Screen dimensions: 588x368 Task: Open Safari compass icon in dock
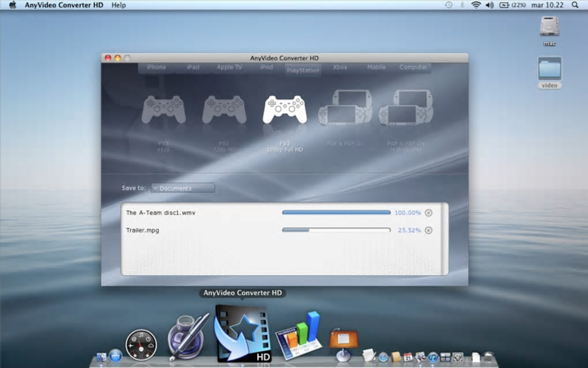(383, 357)
